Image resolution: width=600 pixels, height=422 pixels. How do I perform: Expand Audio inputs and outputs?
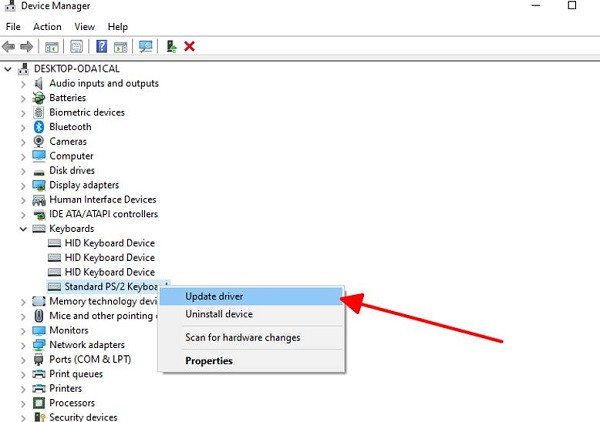coord(23,84)
